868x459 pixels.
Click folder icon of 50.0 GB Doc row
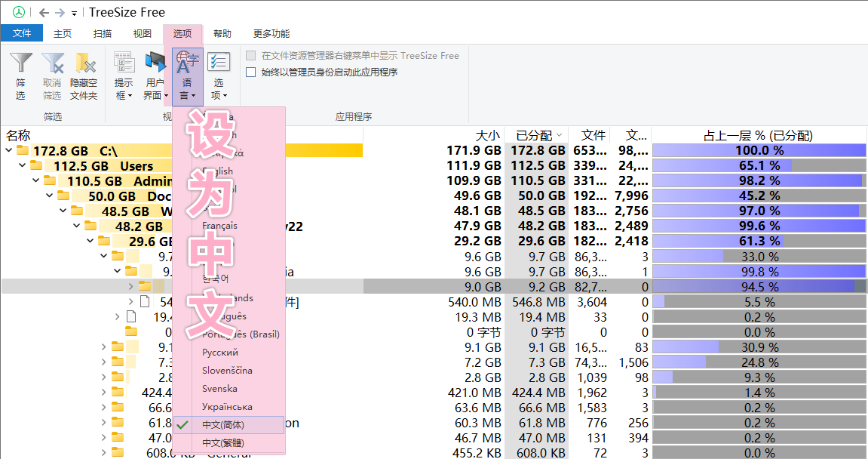[x=63, y=195]
